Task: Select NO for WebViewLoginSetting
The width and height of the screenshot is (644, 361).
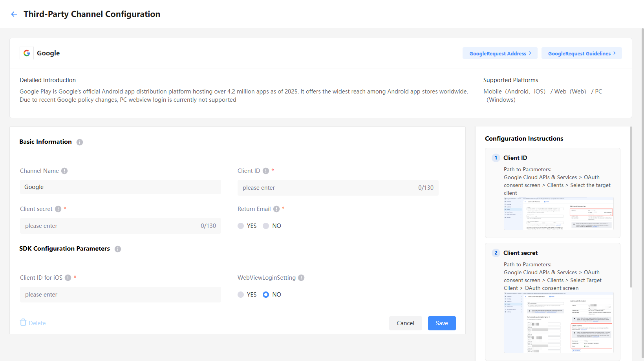Action: [x=266, y=295]
